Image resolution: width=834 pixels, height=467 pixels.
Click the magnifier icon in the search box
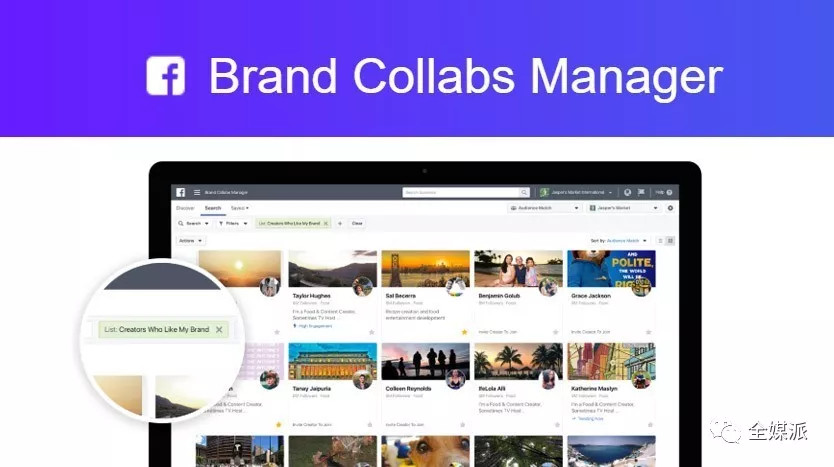point(524,192)
